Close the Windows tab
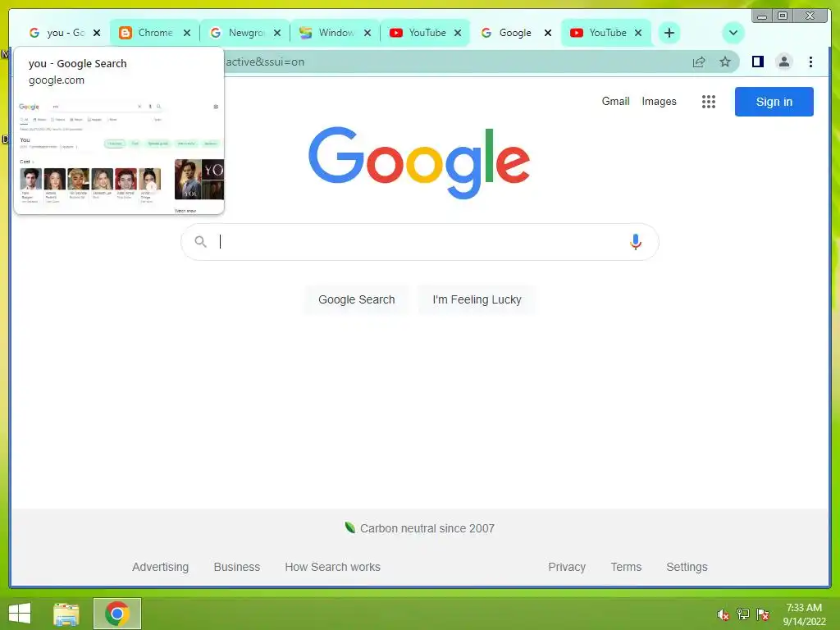This screenshot has height=630, width=840. pyautogui.click(x=367, y=33)
